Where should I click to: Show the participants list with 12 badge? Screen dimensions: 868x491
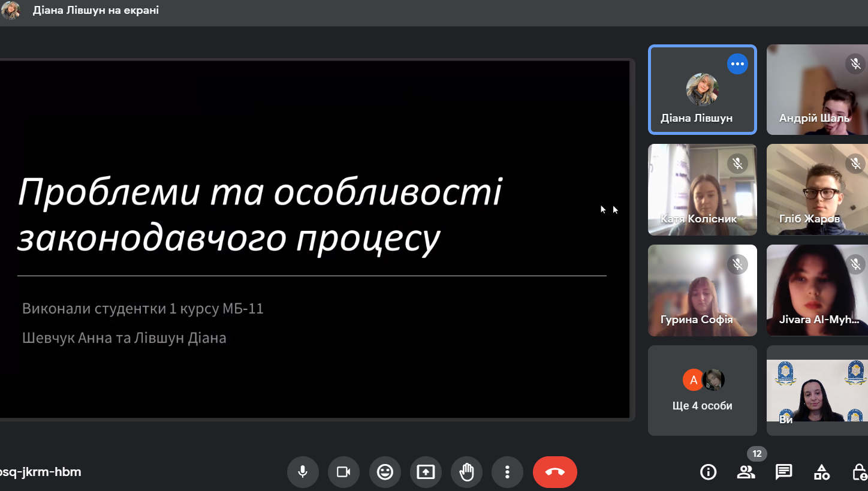[746, 472]
